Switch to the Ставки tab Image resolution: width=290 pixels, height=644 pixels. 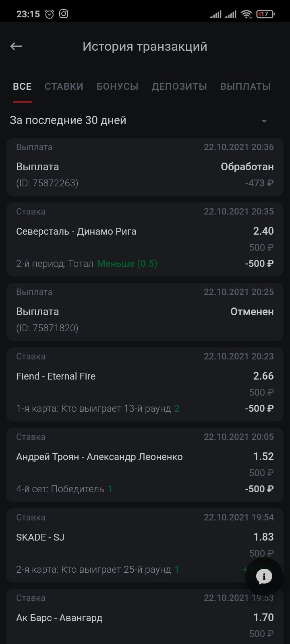[x=64, y=87]
